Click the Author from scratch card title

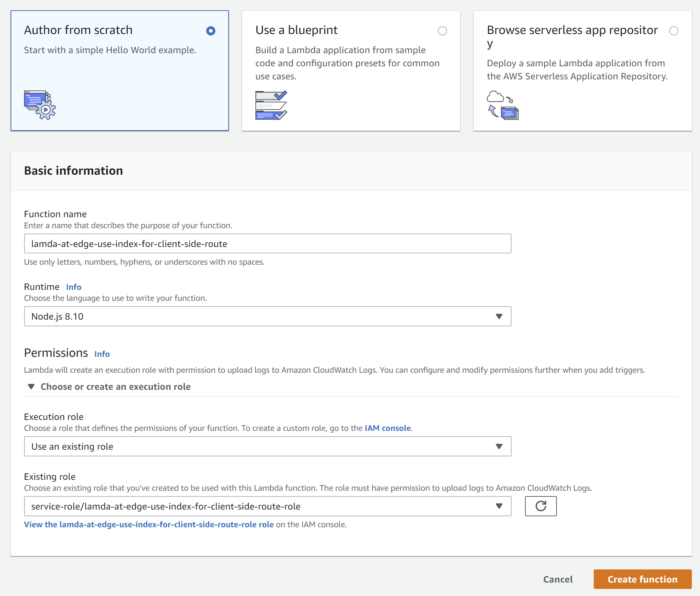(78, 30)
